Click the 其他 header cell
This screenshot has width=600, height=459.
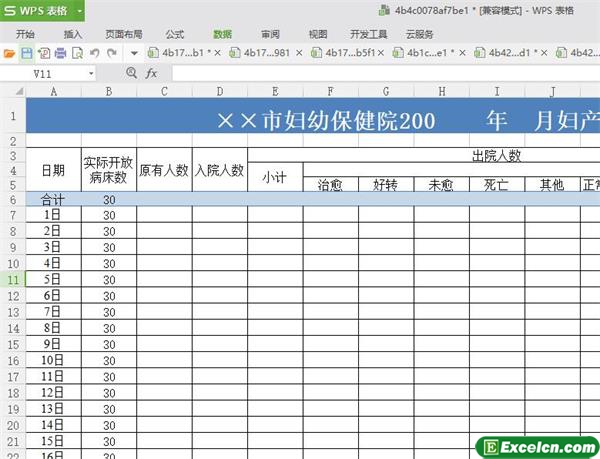click(553, 184)
